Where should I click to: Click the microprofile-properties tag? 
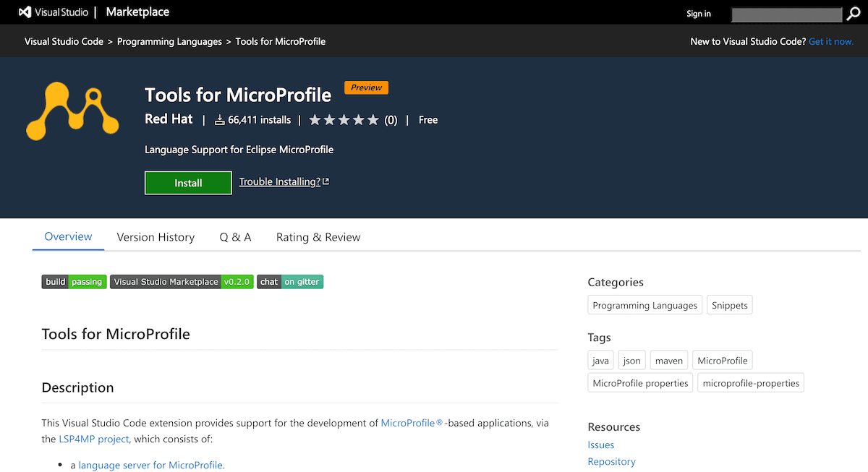click(x=751, y=382)
